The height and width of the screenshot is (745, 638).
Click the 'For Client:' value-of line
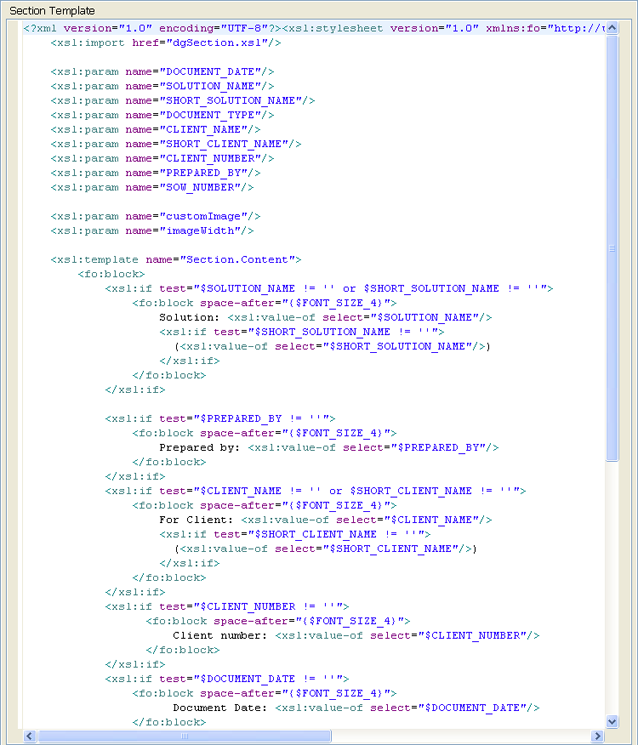[x=325, y=520]
